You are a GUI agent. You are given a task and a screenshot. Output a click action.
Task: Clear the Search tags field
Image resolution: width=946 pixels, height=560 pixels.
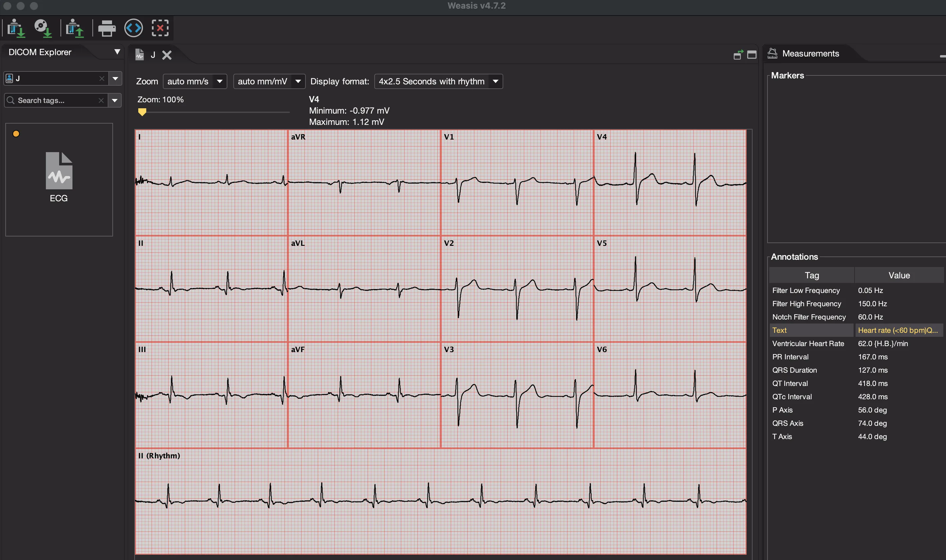point(101,100)
